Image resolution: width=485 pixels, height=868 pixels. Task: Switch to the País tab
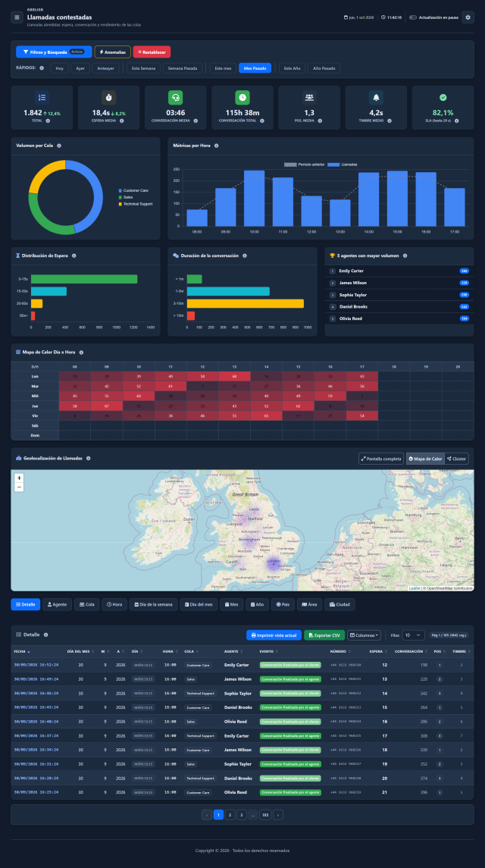click(283, 604)
